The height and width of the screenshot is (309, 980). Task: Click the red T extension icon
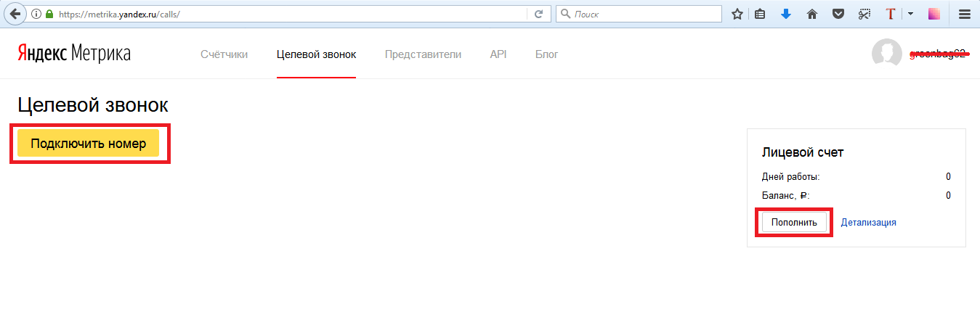click(891, 14)
